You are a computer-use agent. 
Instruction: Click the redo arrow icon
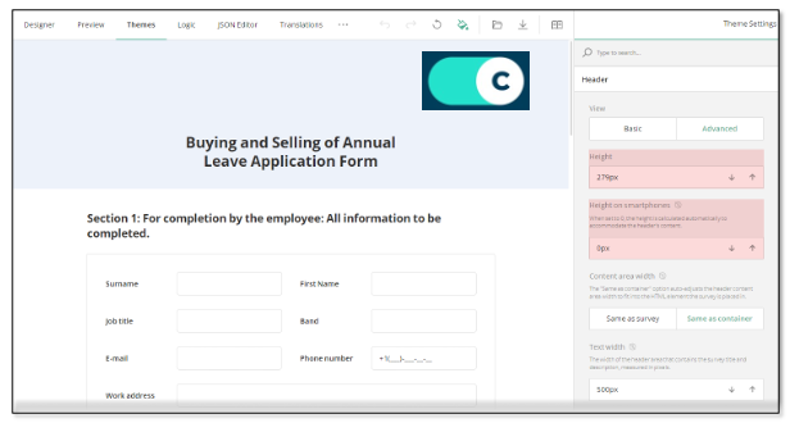[x=411, y=24]
